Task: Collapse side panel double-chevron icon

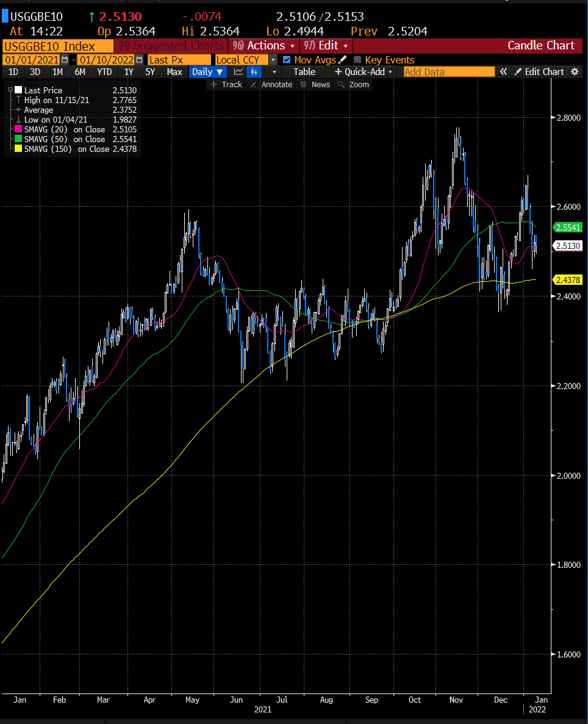Action: 503,71
